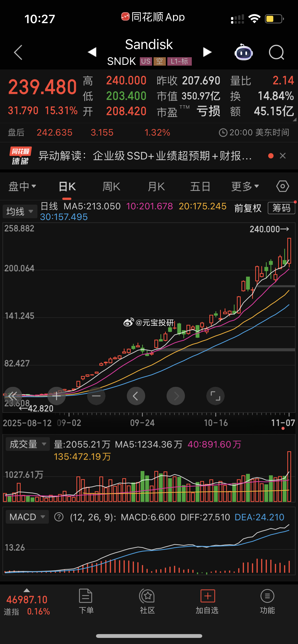Select the 日K tab
Image resolution: width=298 pixels, height=644 pixels.
(x=67, y=186)
